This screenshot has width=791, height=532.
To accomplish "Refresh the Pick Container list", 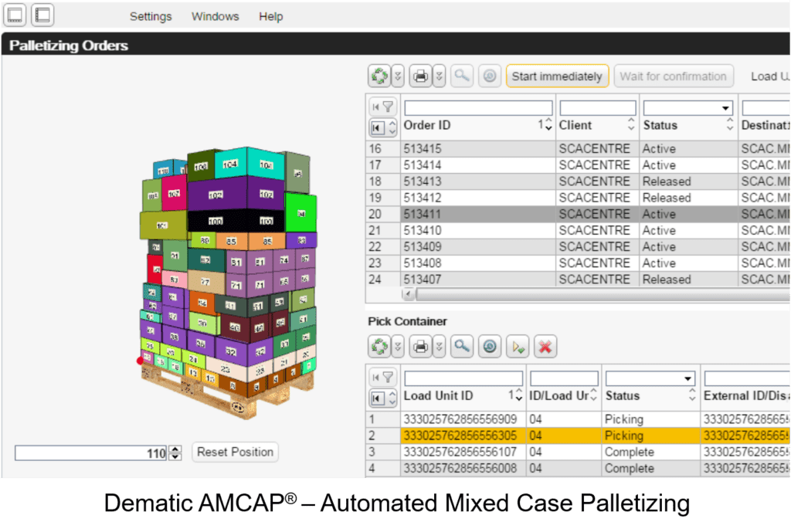I will pyautogui.click(x=379, y=347).
